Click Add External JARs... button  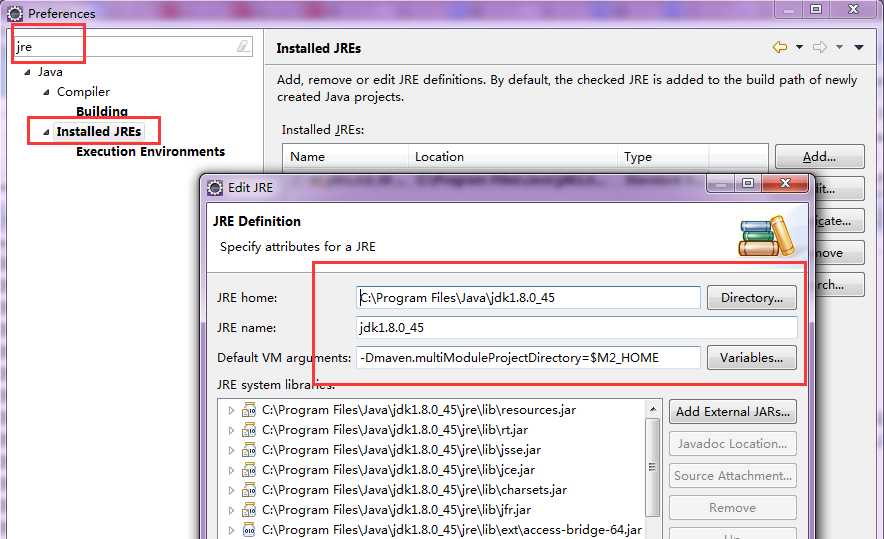click(x=732, y=412)
